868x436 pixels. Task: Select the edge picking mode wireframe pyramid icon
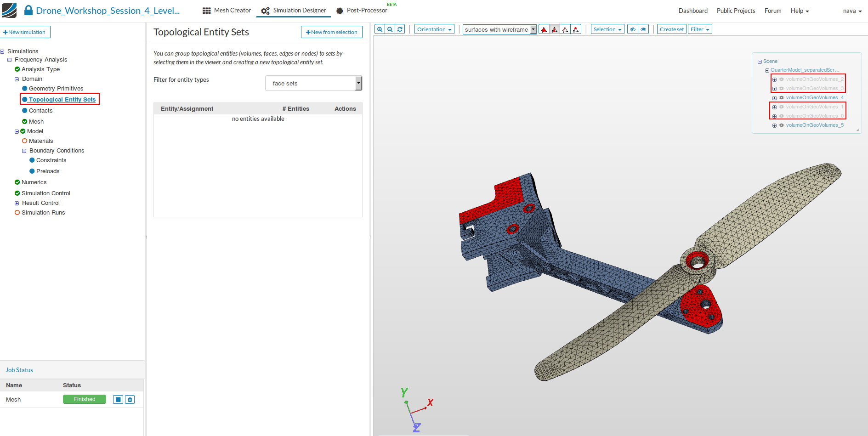(565, 29)
